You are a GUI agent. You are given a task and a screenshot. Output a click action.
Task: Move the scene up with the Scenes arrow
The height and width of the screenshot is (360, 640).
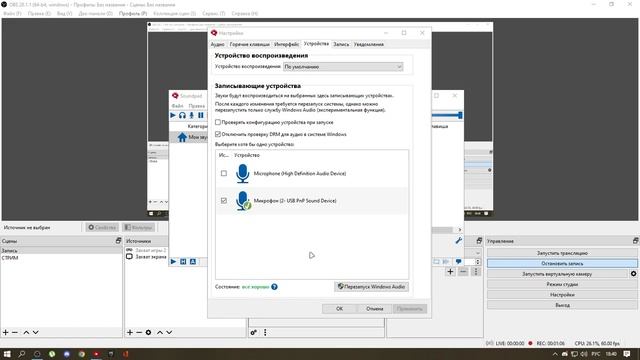point(26,332)
